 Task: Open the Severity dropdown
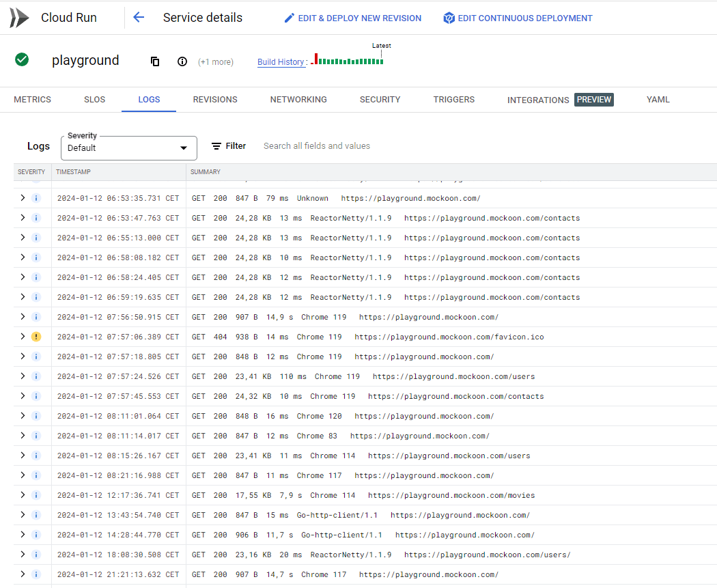coord(129,148)
